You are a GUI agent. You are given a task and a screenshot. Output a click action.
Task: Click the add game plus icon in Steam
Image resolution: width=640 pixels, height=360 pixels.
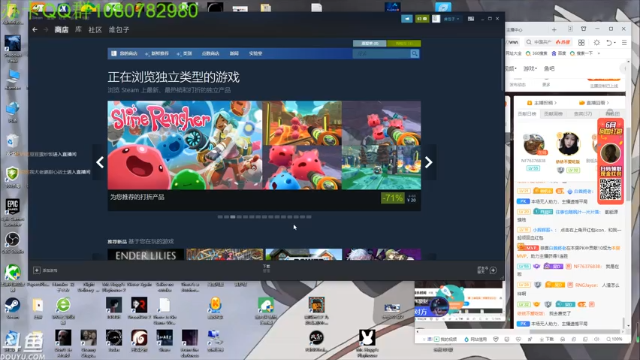pyautogui.click(x=37, y=270)
